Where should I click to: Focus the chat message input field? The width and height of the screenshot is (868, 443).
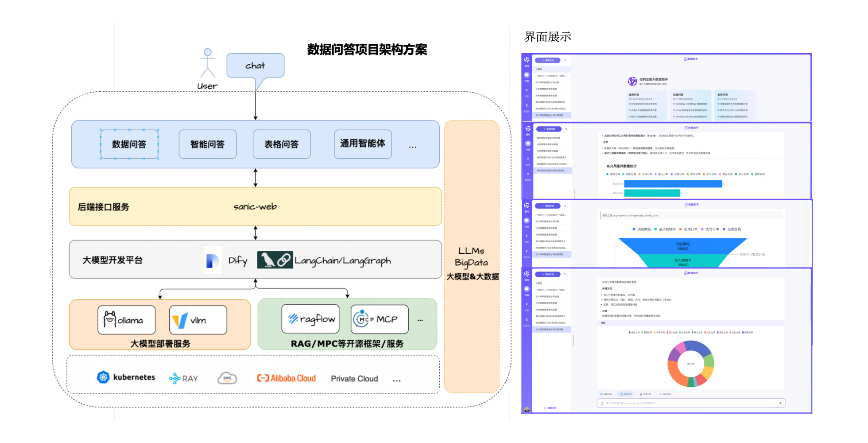coord(691,403)
